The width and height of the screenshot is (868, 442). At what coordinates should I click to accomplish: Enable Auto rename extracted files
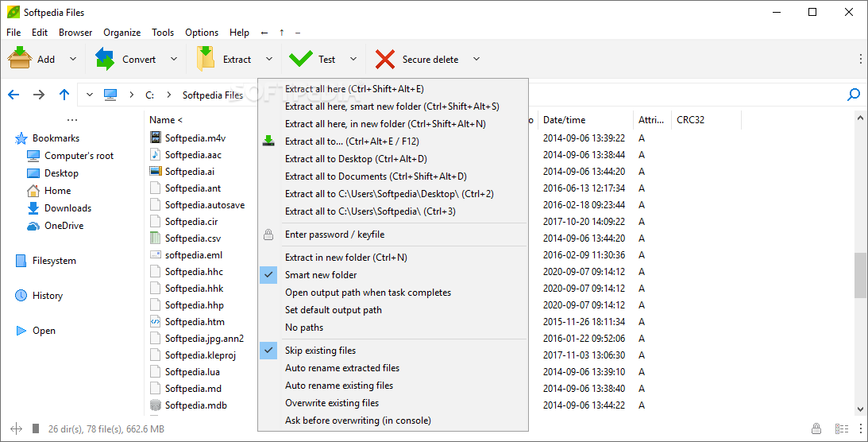[x=393, y=368]
